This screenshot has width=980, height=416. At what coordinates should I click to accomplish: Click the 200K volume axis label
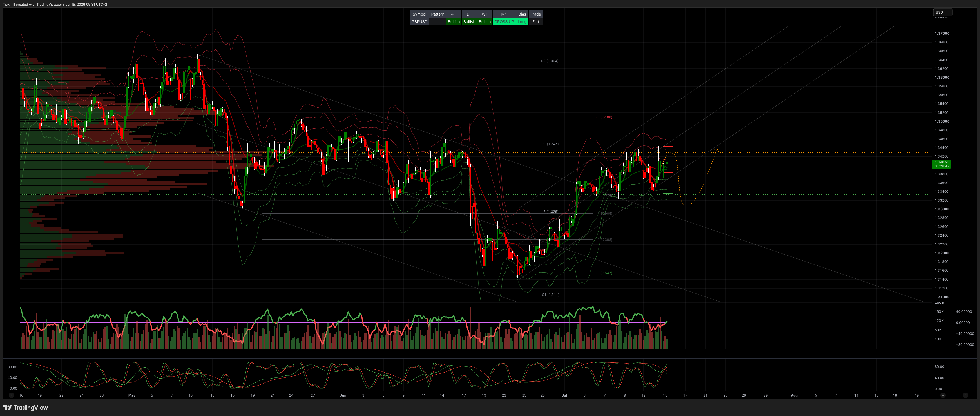[x=939, y=302]
